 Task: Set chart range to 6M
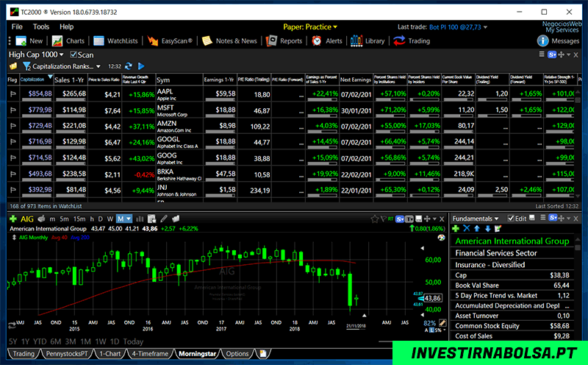(56, 341)
